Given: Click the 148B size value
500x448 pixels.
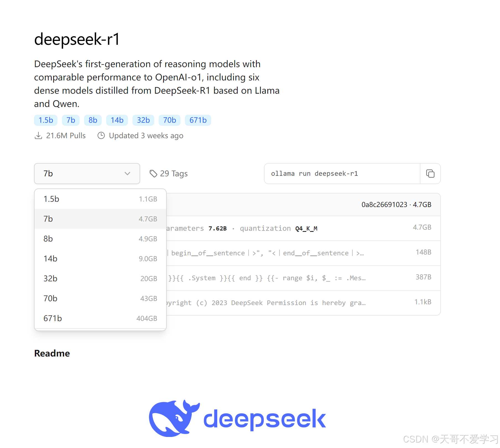Looking at the screenshot, I should click(423, 252).
